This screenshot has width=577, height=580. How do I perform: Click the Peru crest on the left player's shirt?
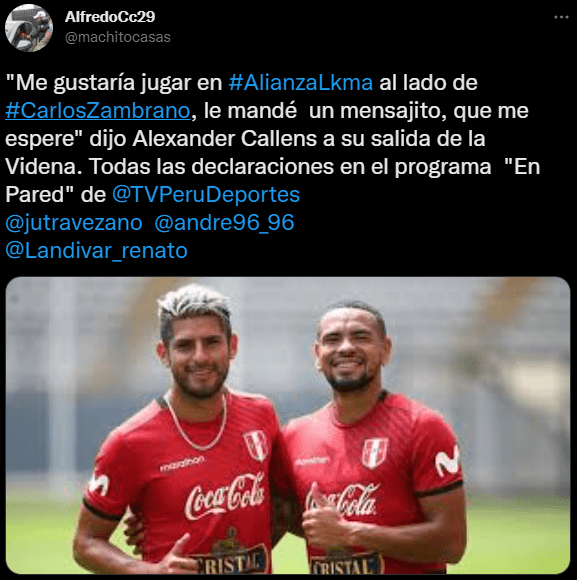coord(256,445)
